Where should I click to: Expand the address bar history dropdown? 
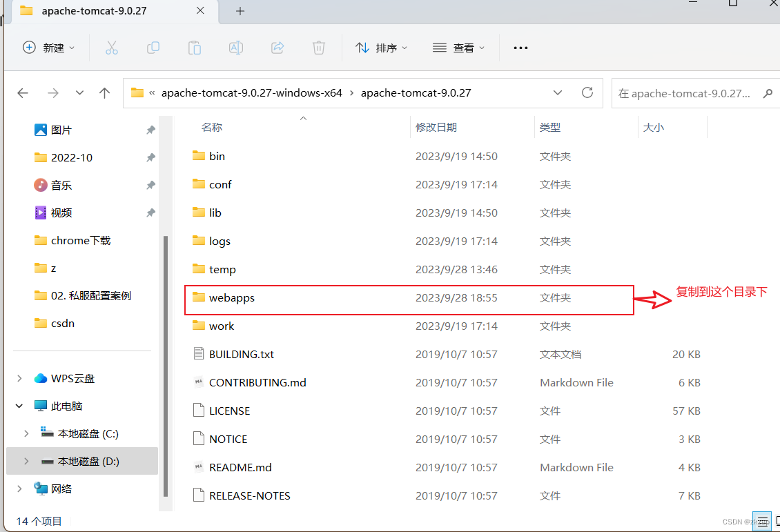[558, 93]
